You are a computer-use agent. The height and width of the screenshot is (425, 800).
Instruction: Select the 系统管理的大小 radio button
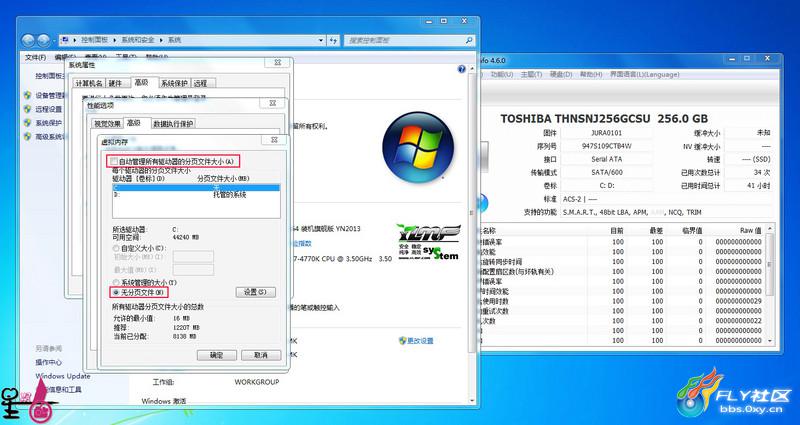115,282
